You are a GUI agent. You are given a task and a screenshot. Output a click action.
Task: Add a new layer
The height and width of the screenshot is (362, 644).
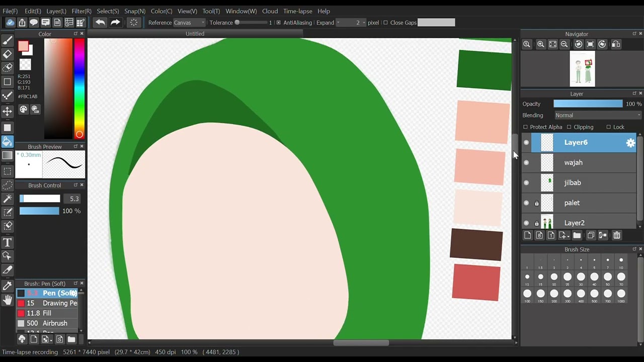(x=527, y=235)
